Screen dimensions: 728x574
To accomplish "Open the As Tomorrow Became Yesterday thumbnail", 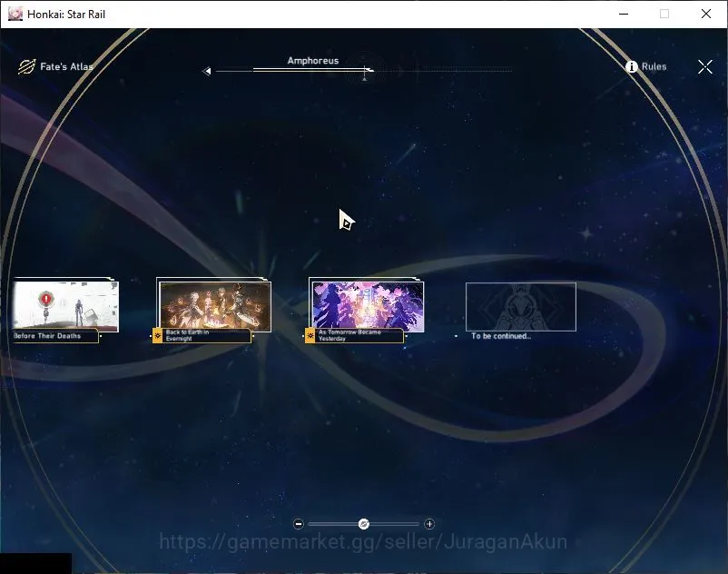I will click(368, 306).
